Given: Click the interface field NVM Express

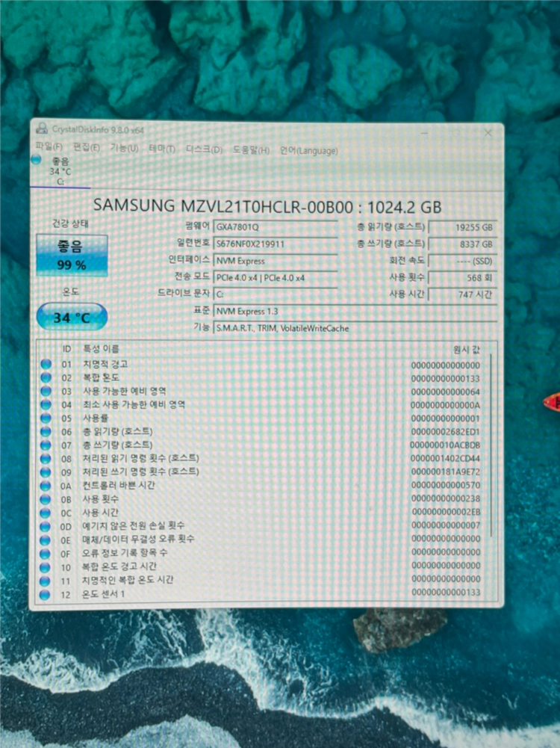Looking at the screenshot, I should 275,261.
